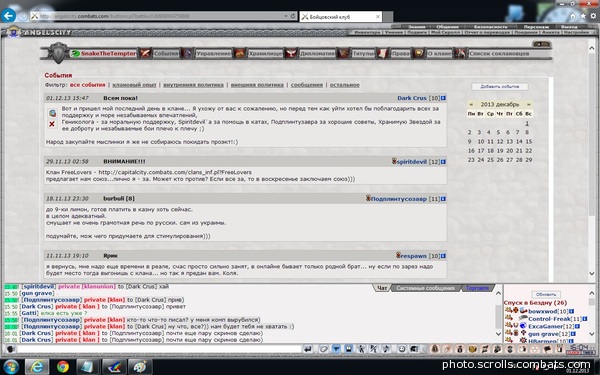Click the blue icon right of the chat funnel icon
The image size is (600, 375).
point(349,349)
